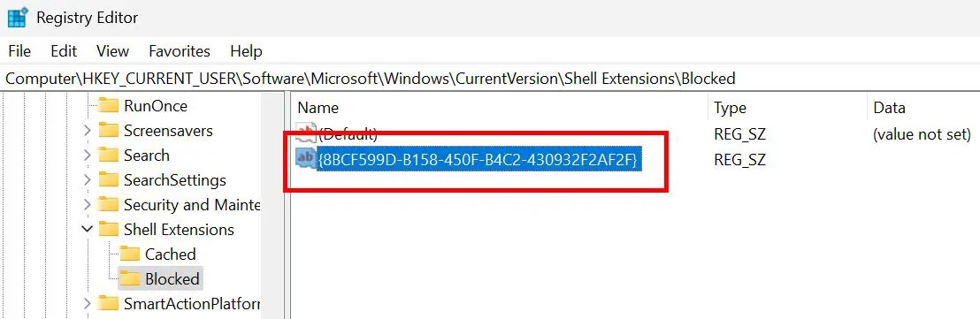Click the string value icon for {8BCF599D...}
This screenshot has width=980, height=319.
(306, 159)
